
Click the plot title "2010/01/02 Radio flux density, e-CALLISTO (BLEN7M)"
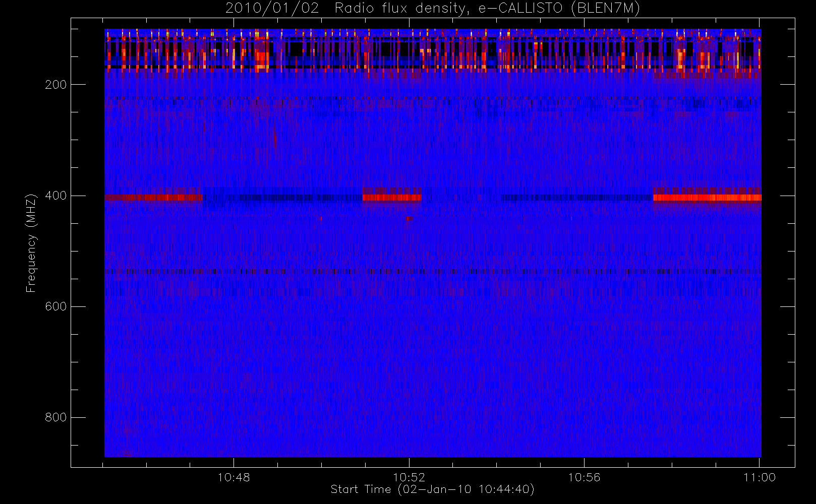(x=433, y=9)
